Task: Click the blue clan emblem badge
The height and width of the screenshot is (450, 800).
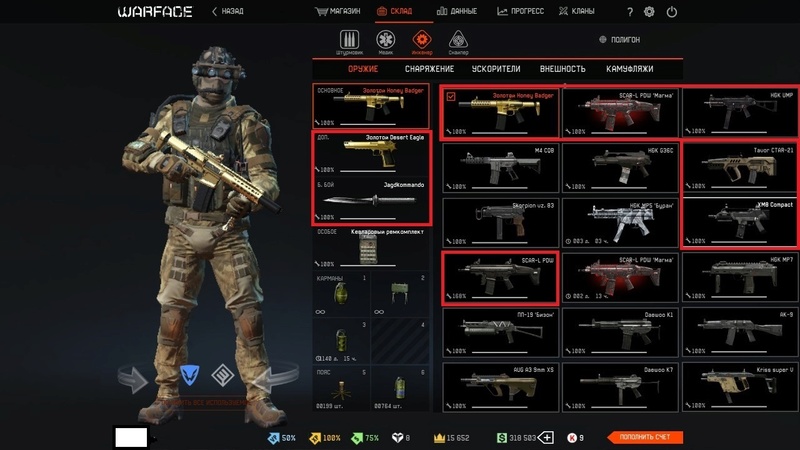Action: [x=189, y=375]
